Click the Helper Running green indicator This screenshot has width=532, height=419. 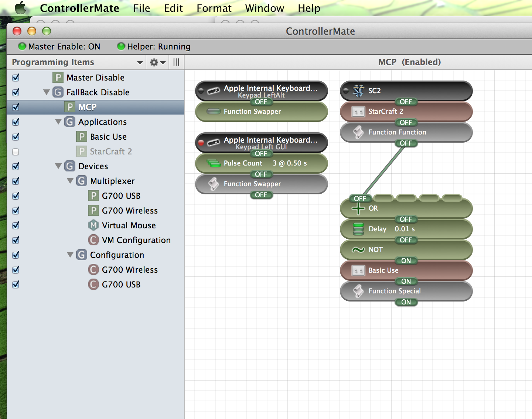click(121, 46)
